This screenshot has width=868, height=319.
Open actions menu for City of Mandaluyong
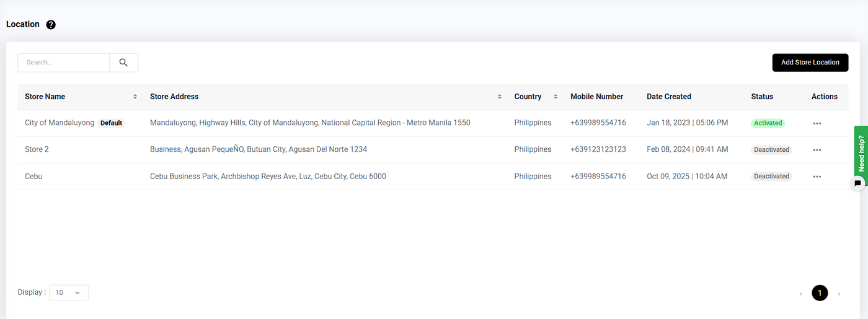pyautogui.click(x=817, y=123)
